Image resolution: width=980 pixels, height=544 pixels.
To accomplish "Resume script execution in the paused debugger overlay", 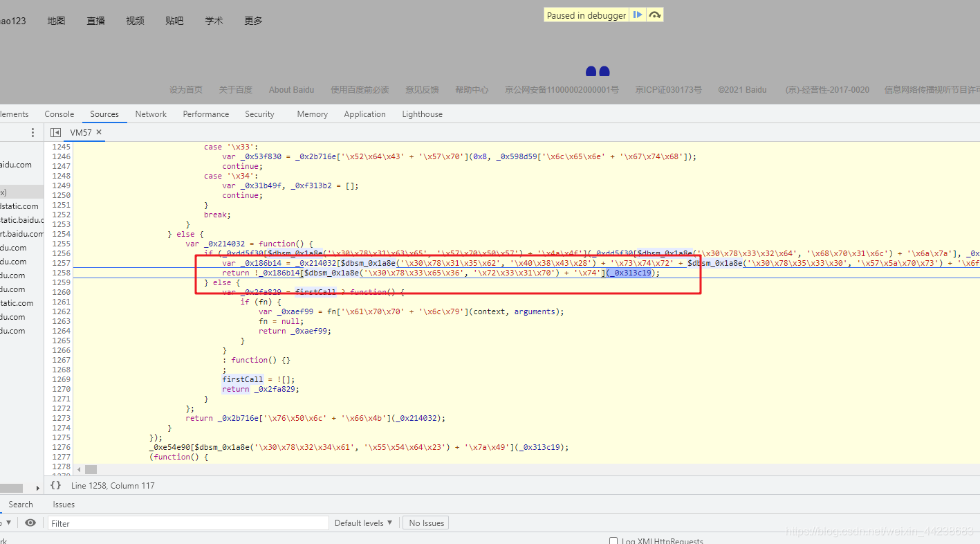I will point(638,15).
